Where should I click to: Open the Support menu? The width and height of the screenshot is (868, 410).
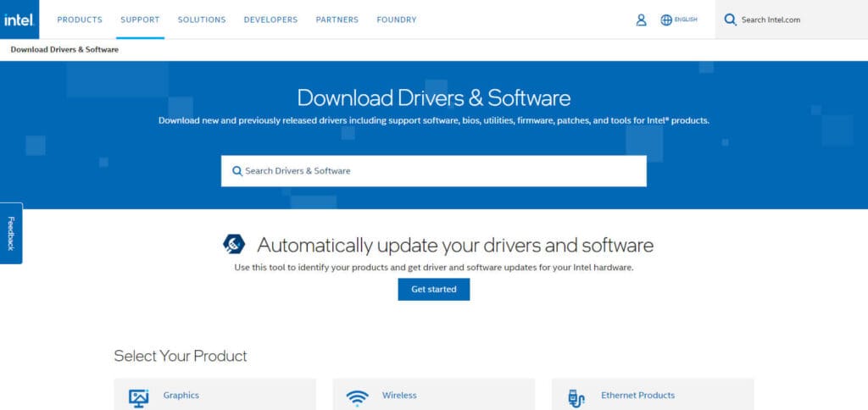[140, 20]
